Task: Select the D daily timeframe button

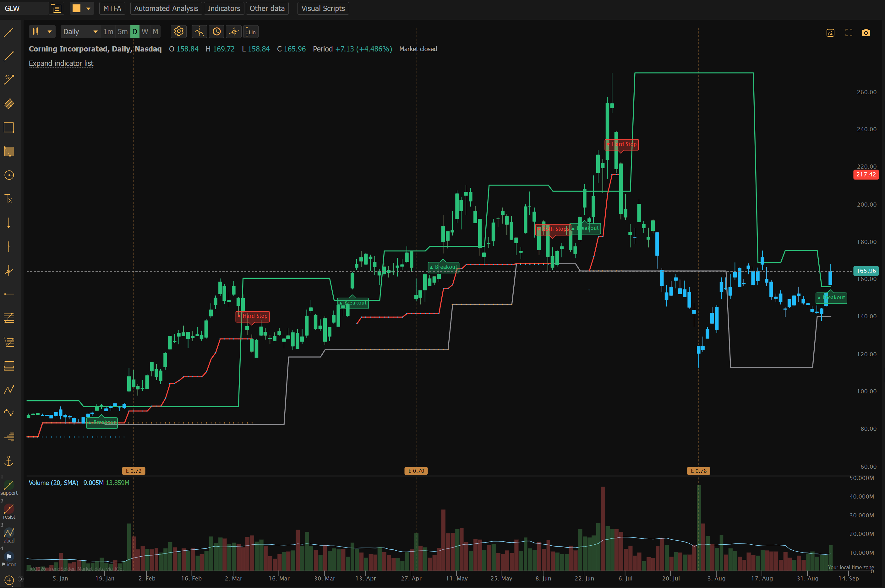Action: (x=135, y=31)
